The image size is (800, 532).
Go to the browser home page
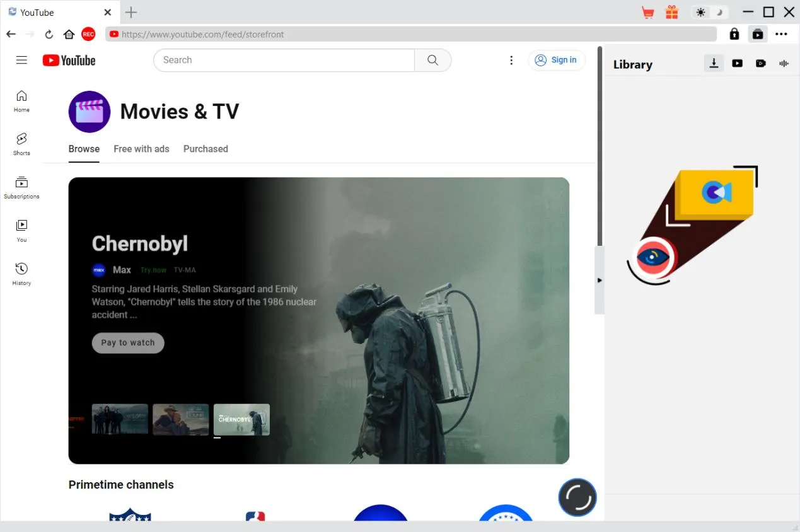(x=69, y=34)
